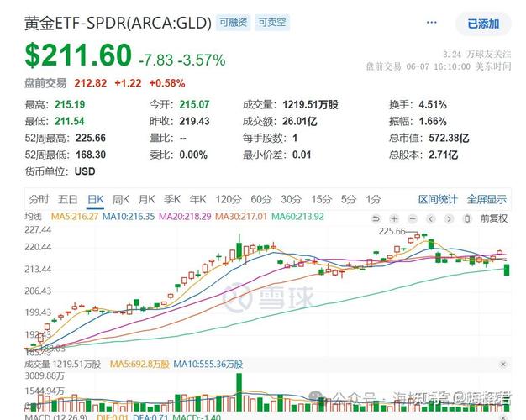The width and height of the screenshot is (526, 420).
Task: Click the MA5:216.27 legend label
Action: click(x=75, y=217)
